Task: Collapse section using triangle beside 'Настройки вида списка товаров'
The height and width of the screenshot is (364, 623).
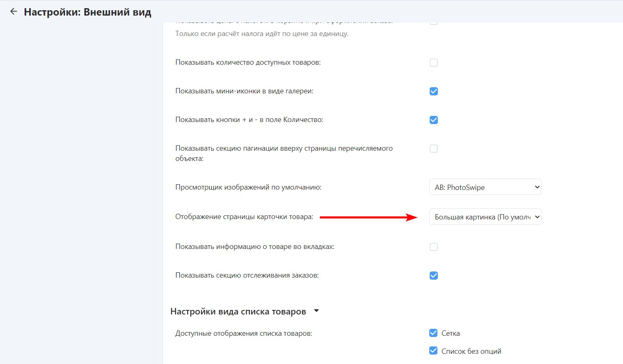Action: pyautogui.click(x=316, y=311)
